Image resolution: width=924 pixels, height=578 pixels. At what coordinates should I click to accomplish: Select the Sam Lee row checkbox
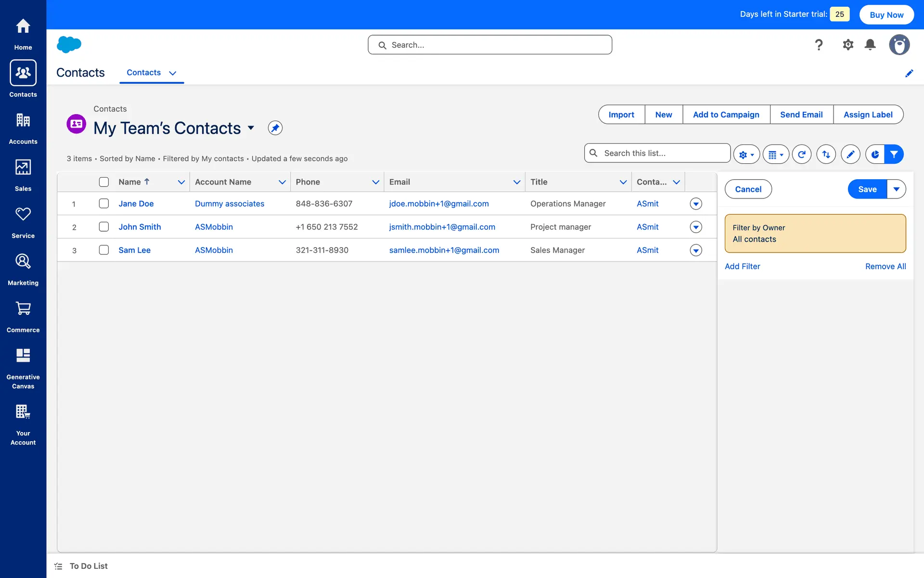click(104, 250)
